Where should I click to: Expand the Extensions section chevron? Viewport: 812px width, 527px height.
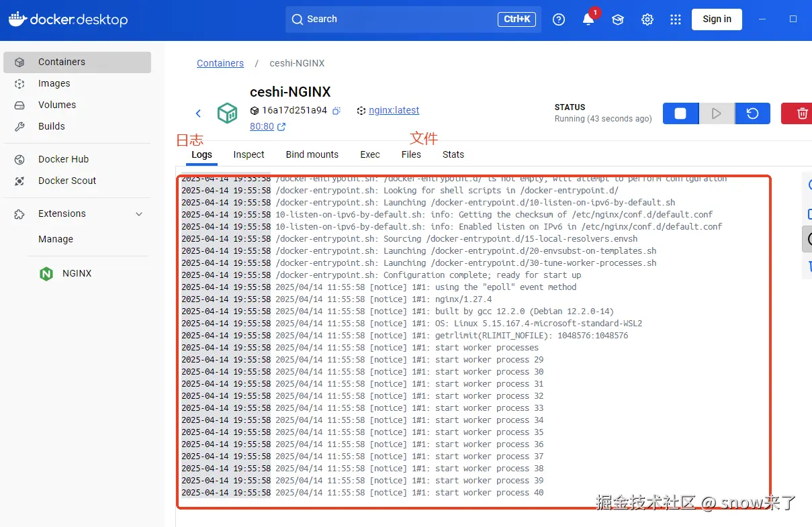140,213
